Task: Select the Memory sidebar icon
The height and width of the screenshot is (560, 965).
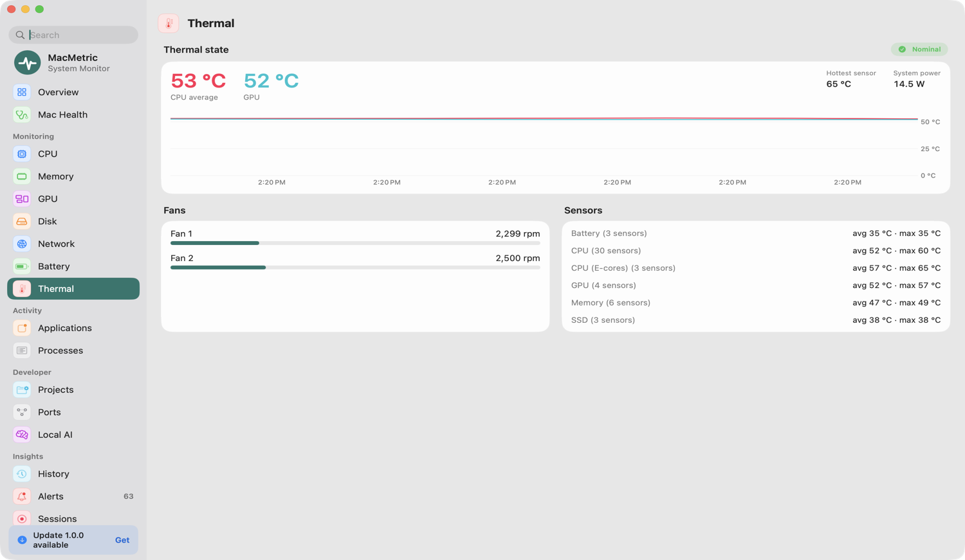Action: tap(22, 177)
